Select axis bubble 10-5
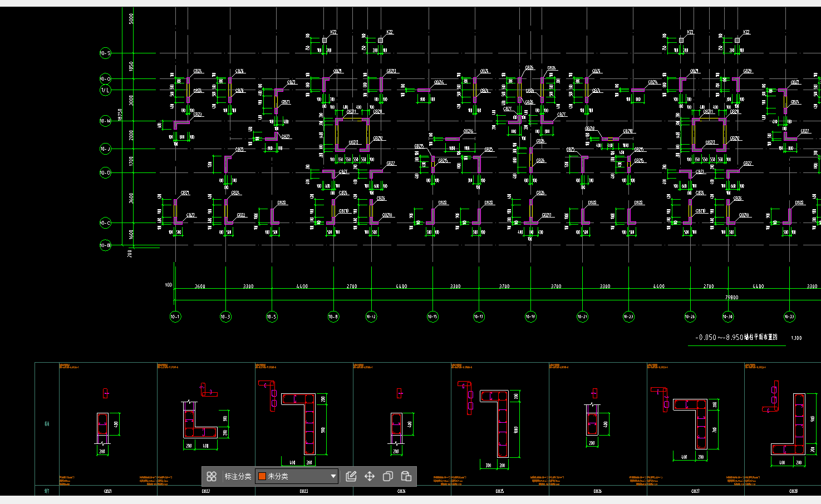821x504 pixels. (x=272, y=317)
